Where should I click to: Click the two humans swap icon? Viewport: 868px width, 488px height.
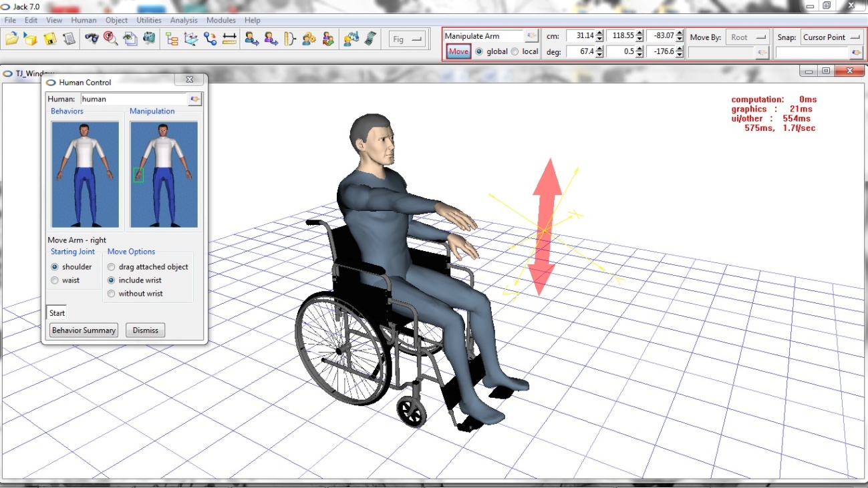327,39
